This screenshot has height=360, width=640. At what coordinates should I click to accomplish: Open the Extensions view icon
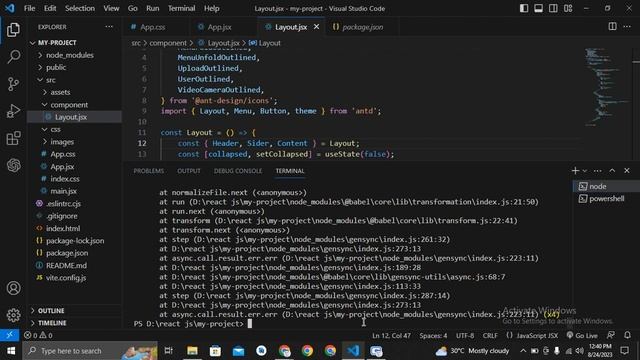[13, 138]
